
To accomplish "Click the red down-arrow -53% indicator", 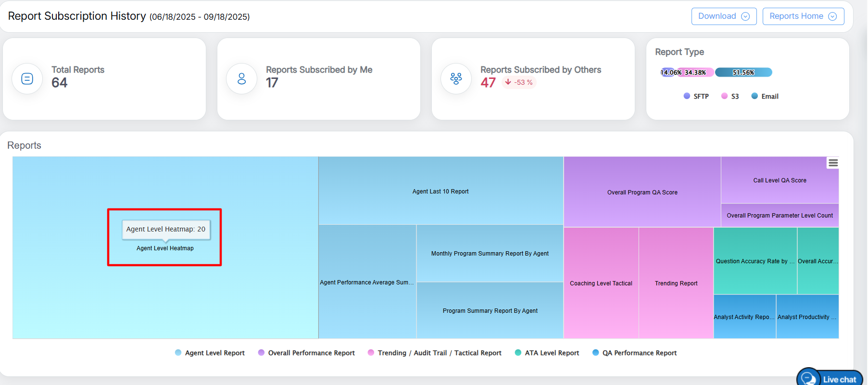I will (518, 82).
